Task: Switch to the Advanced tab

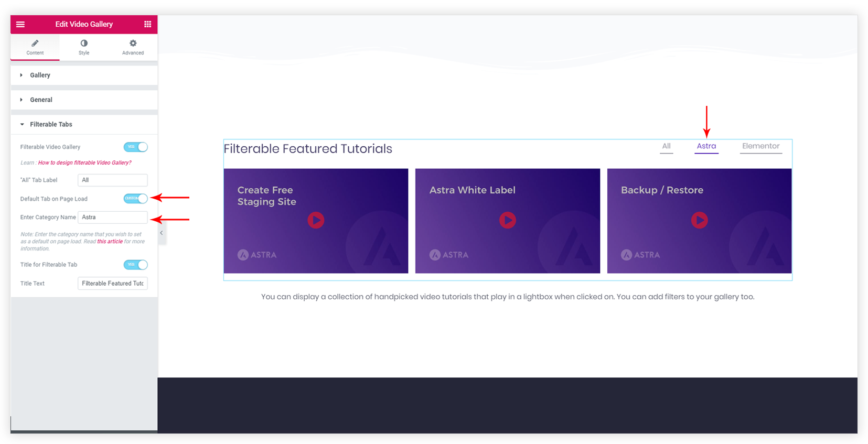Action: [133, 47]
